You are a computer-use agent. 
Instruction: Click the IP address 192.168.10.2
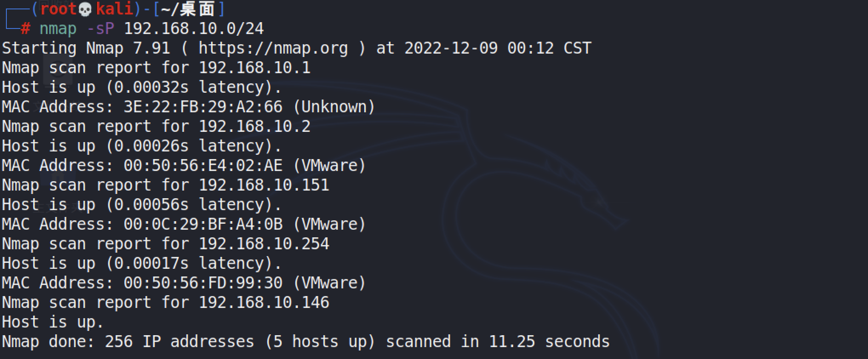click(x=254, y=126)
